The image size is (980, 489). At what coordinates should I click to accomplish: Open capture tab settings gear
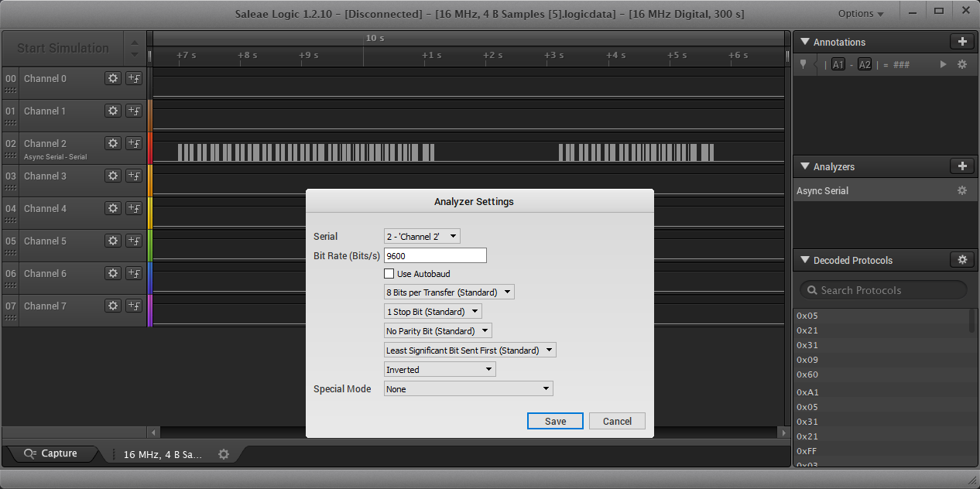tap(224, 454)
